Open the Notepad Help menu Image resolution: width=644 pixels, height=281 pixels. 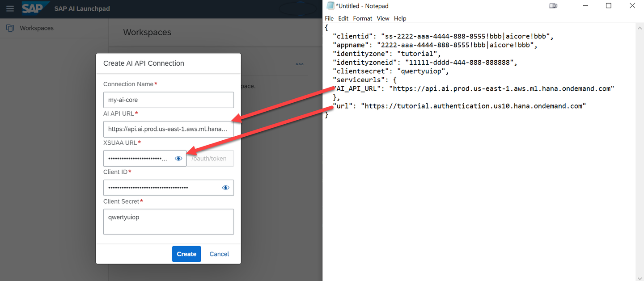pyautogui.click(x=400, y=18)
